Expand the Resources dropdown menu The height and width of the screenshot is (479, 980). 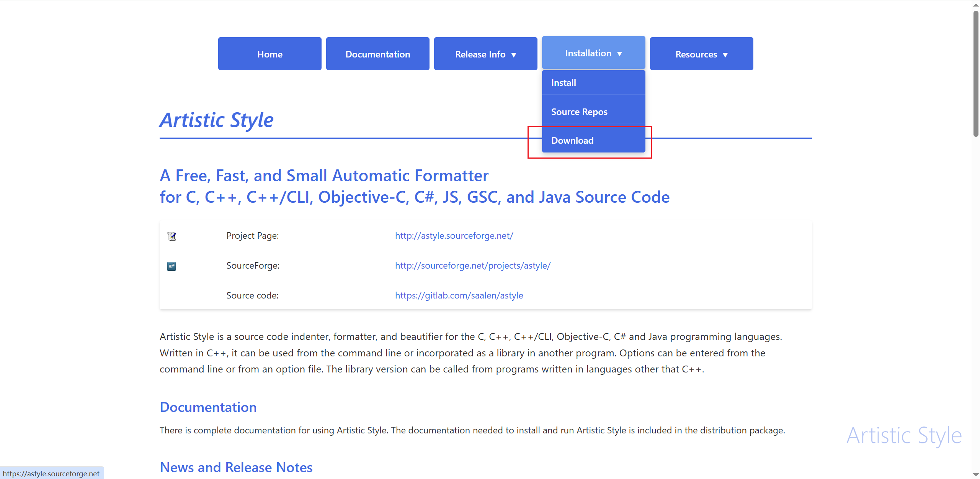701,54
